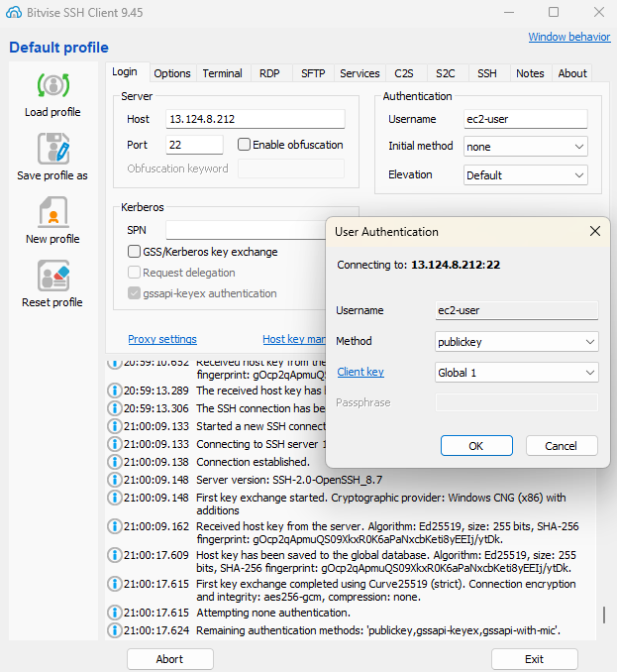Toggle Request delegation checkbox
Image resolution: width=617 pixels, height=672 pixels.
pyautogui.click(x=134, y=273)
